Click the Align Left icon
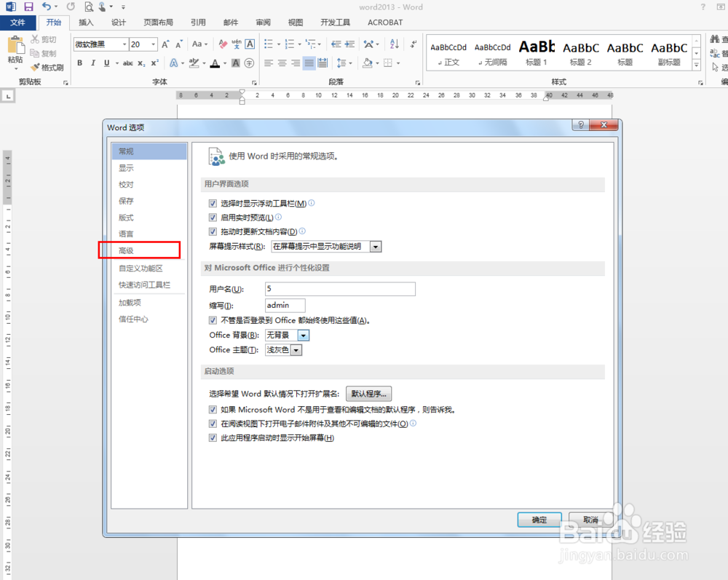728x580 pixels. [269, 63]
